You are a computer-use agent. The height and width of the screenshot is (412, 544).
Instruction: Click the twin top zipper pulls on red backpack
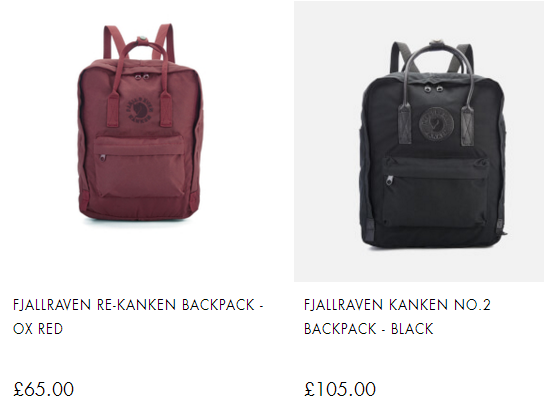click(x=141, y=76)
